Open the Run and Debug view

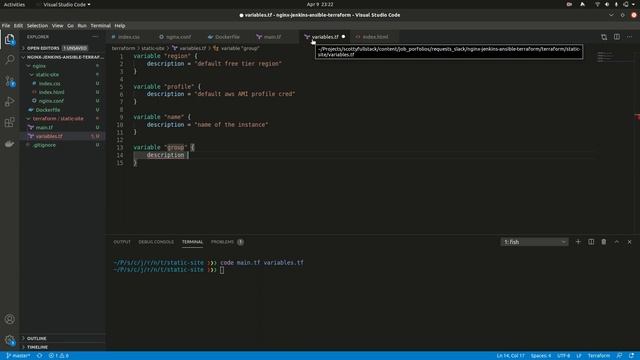(10, 101)
